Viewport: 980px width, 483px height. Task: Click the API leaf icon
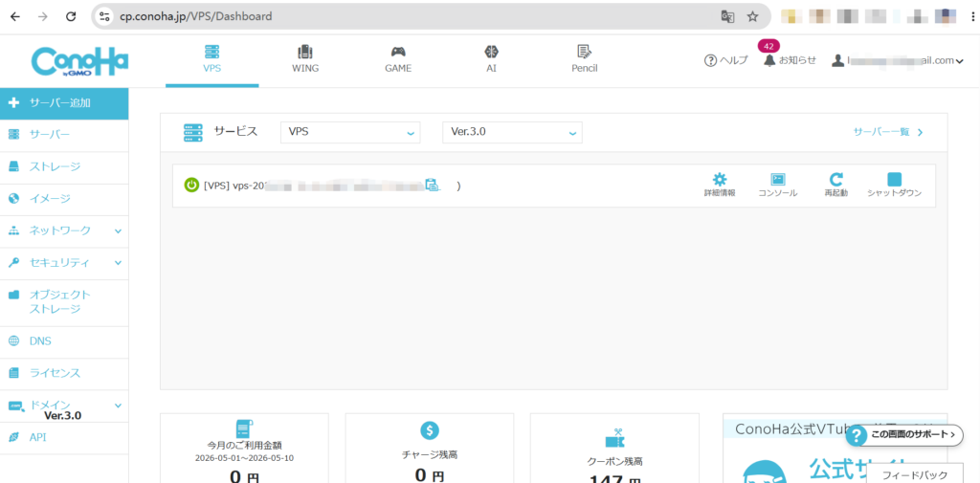point(13,437)
